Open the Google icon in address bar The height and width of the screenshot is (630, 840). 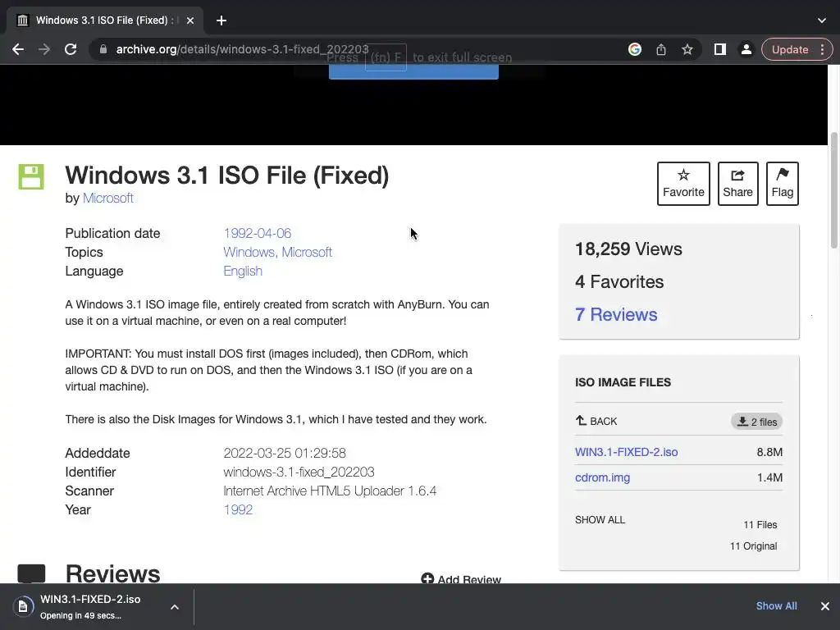(x=635, y=49)
